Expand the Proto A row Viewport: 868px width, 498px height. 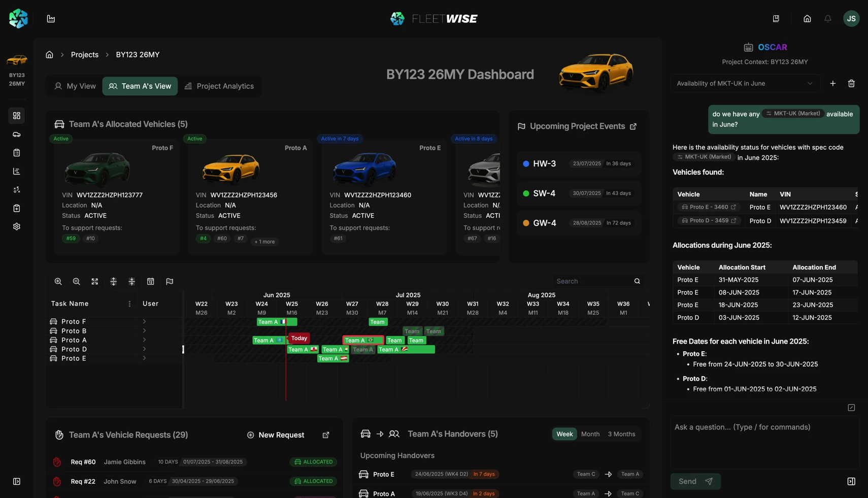tap(145, 340)
